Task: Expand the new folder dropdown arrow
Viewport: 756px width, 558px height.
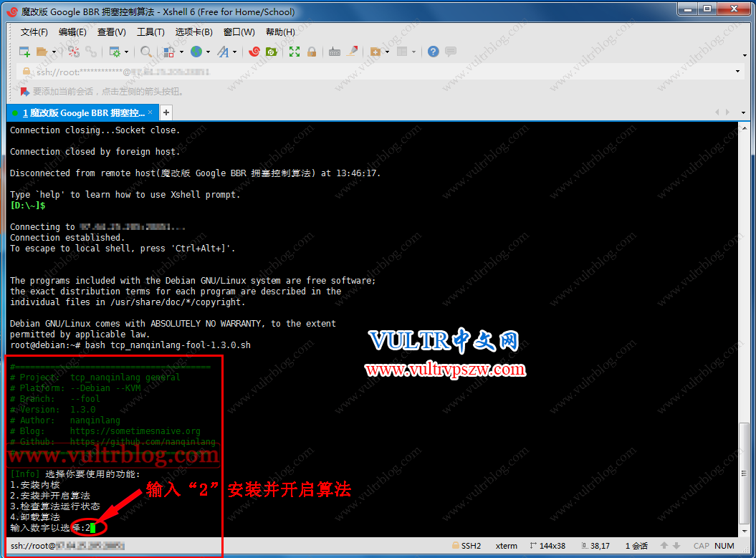Action: (x=387, y=52)
